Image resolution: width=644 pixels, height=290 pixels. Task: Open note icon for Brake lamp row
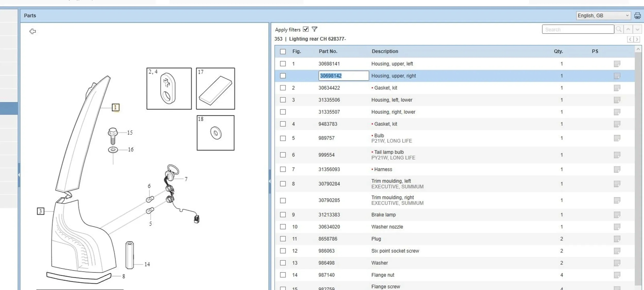click(617, 215)
